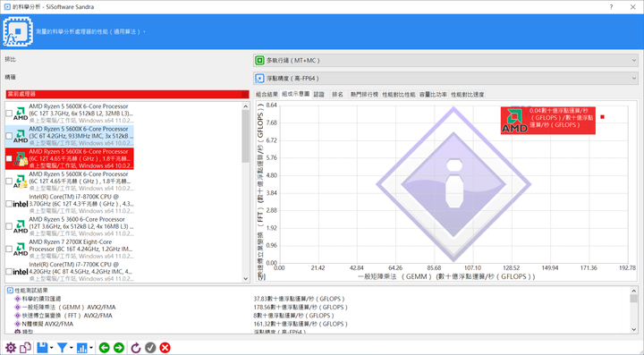
Task: Switch to the 認證 tab
Action: 319,95
